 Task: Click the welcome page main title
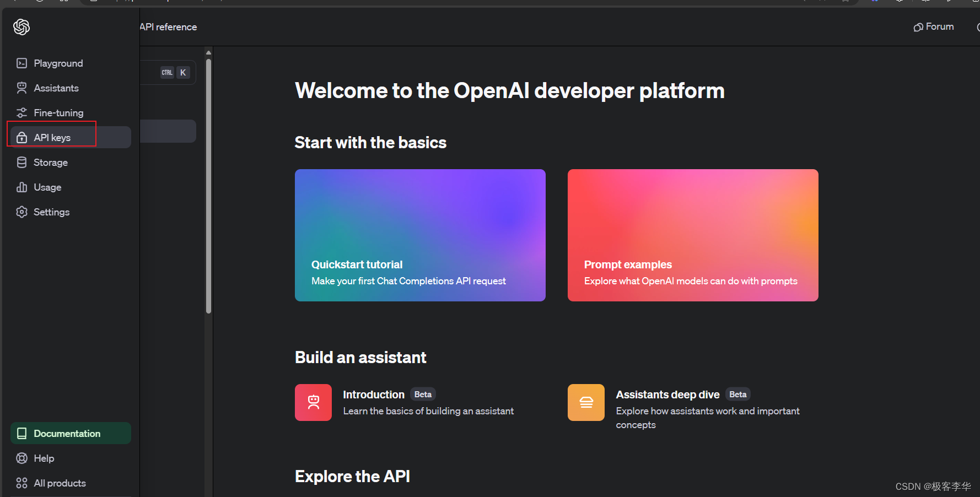coord(510,91)
